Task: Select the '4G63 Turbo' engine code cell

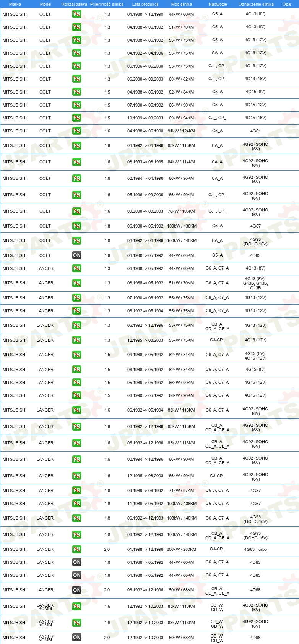Action: click(255, 549)
